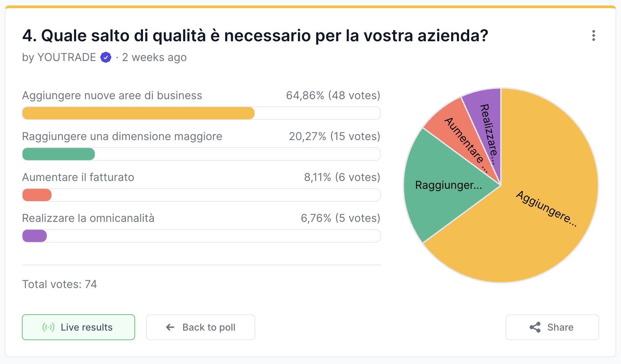Click the green Raggiungere progress bar
Screen dimensions: 621x364
(58, 154)
